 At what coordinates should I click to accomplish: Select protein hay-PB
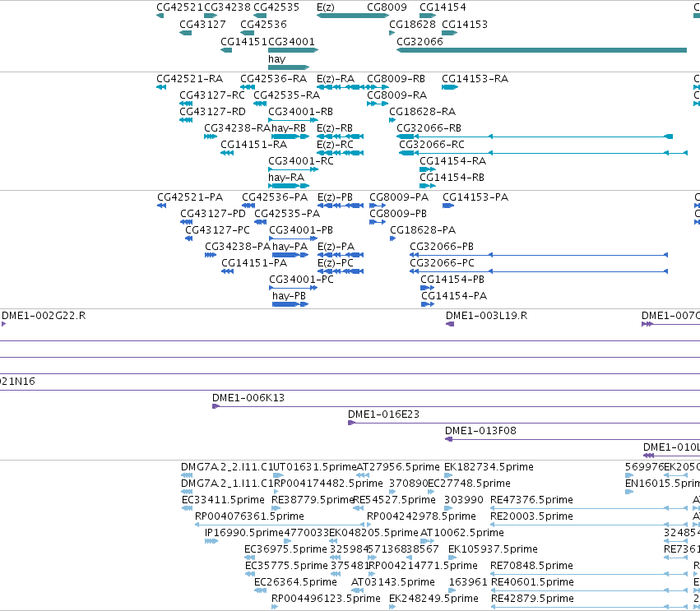coord(290,296)
